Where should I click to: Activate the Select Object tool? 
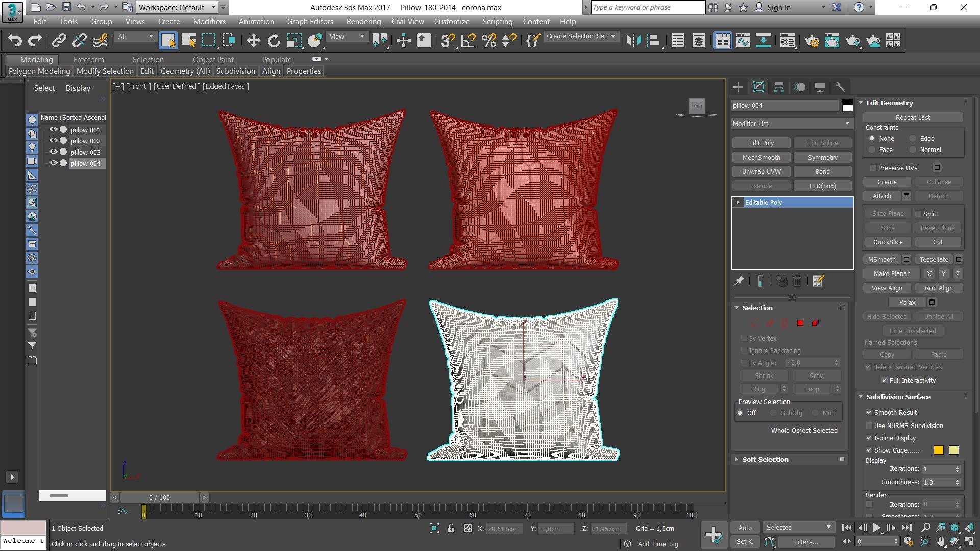click(168, 40)
